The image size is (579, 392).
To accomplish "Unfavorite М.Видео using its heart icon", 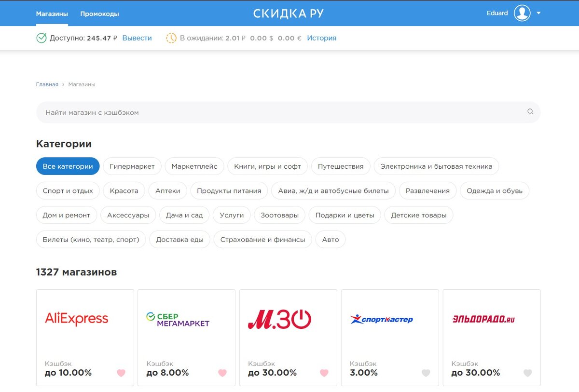I will (324, 373).
